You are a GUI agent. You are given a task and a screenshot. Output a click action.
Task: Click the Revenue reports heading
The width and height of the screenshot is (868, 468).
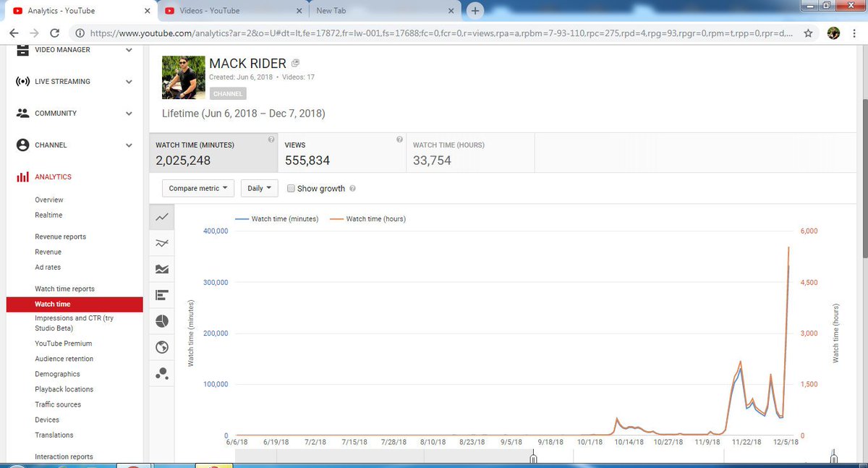pos(60,237)
